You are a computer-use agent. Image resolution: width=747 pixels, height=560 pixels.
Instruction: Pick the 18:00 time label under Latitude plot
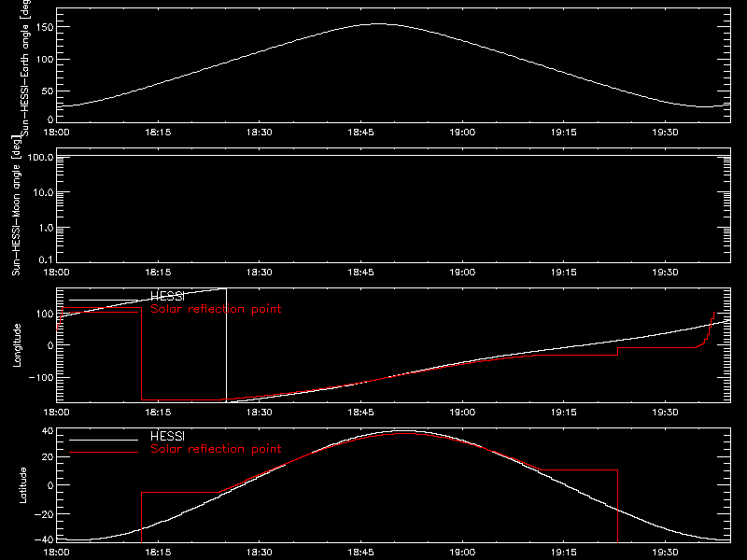point(56,553)
